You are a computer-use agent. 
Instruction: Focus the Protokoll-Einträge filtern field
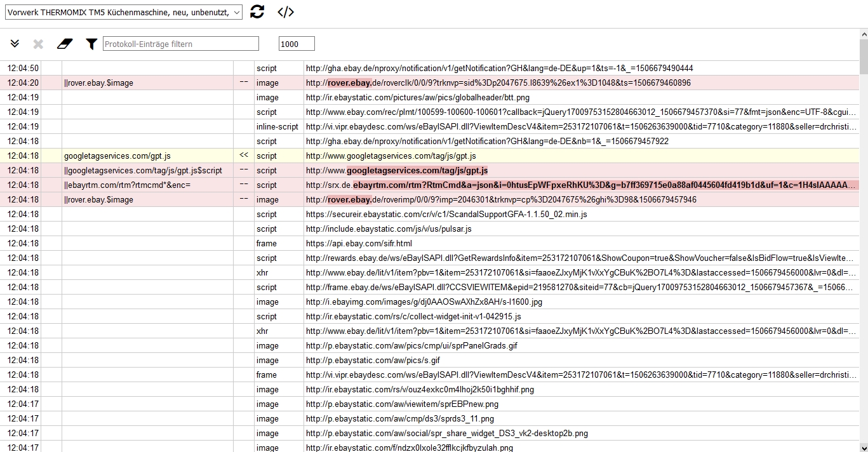[181, 44]
